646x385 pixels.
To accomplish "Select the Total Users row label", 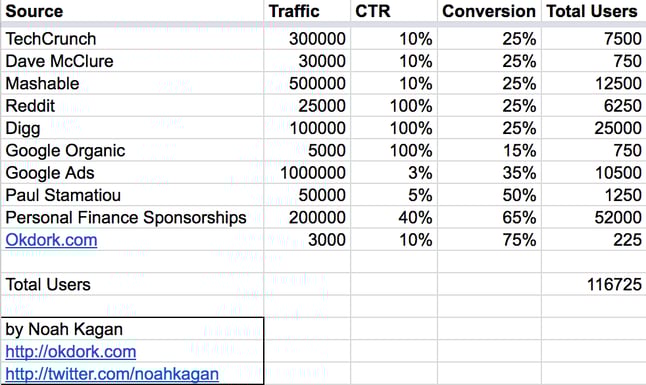I will 132,284.
